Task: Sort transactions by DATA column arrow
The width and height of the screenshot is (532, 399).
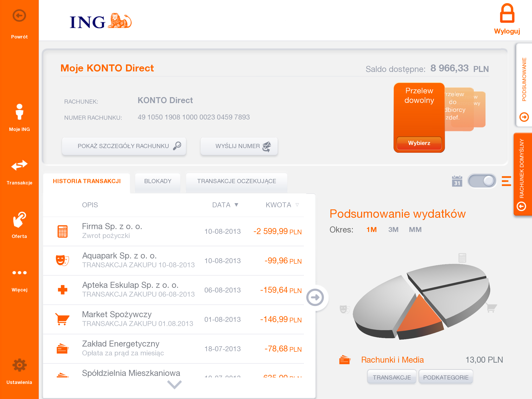Action: (236, 205)
